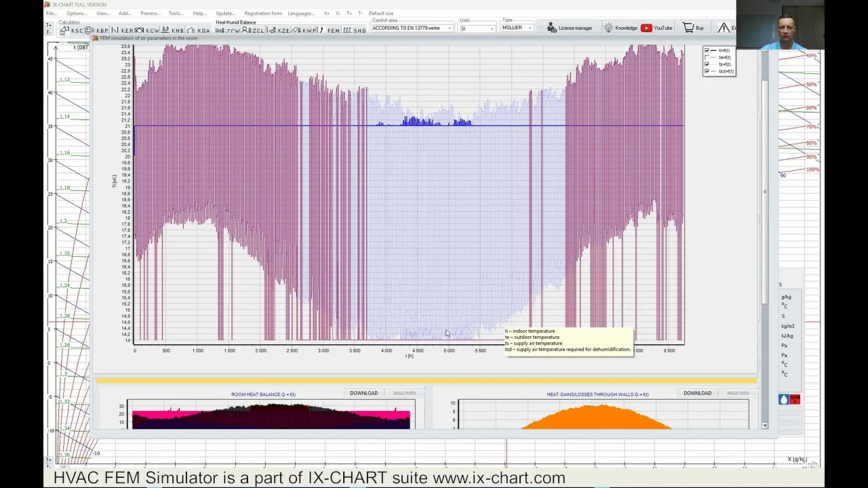This screenshot has height=488, width=868.
Task: Toggle ts=f(t) supply air series
Action: click(x=707, y=64)
